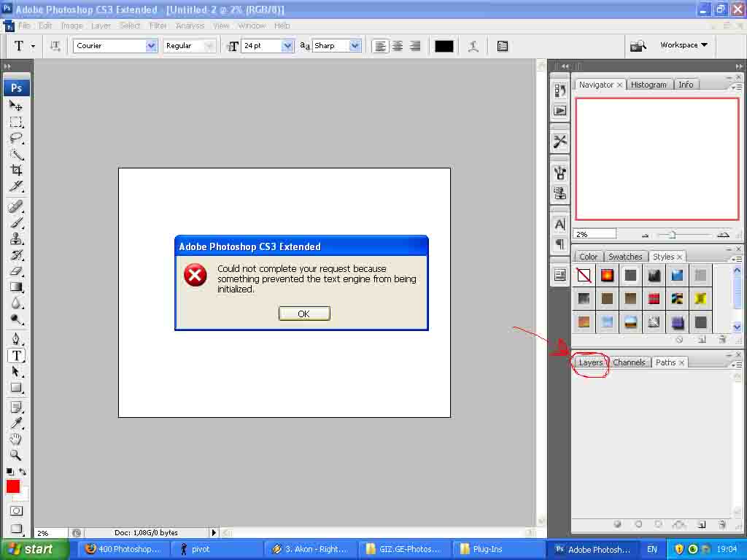Select the Zoom tool
The image size is (747, 560).
[x=16, y=455]
